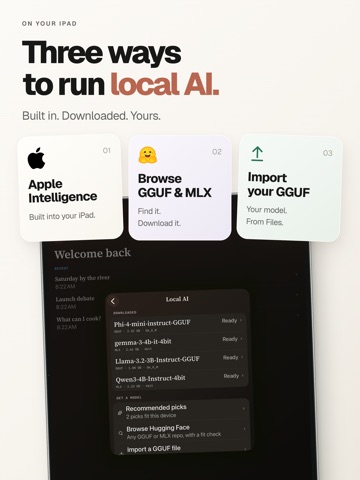The width and height of the screenshot is (360, 480).
Task: Click the Recommended picks row icon
Action: (x=120, y=413)
